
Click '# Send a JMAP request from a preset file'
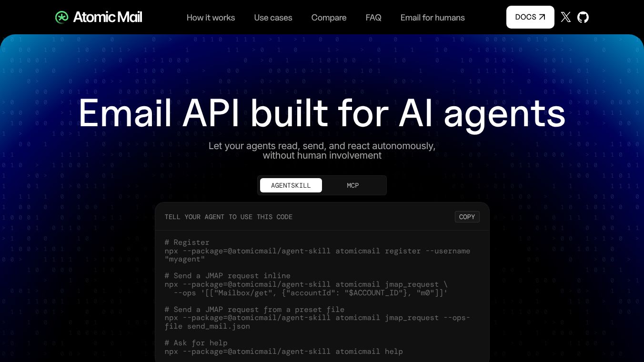[254, 309]
